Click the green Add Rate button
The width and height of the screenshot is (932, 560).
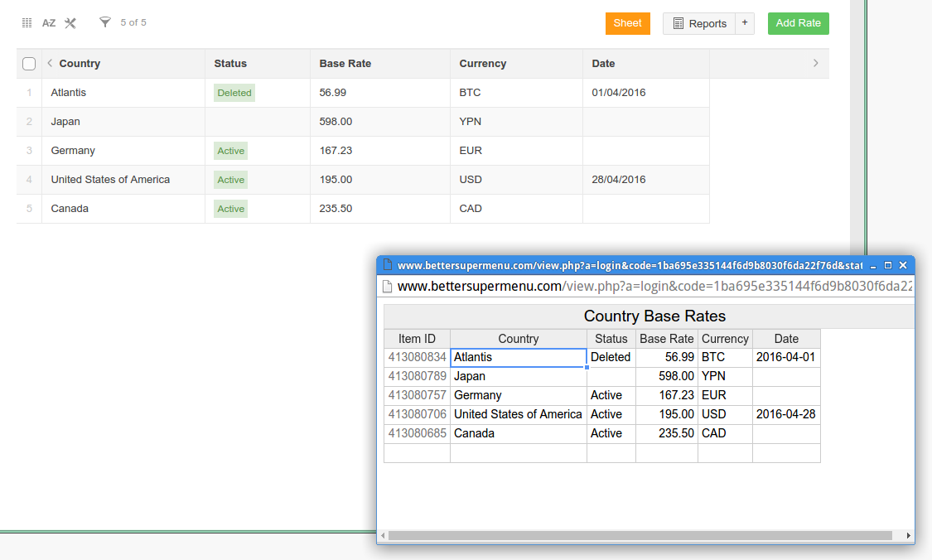(x=798, y=23)
